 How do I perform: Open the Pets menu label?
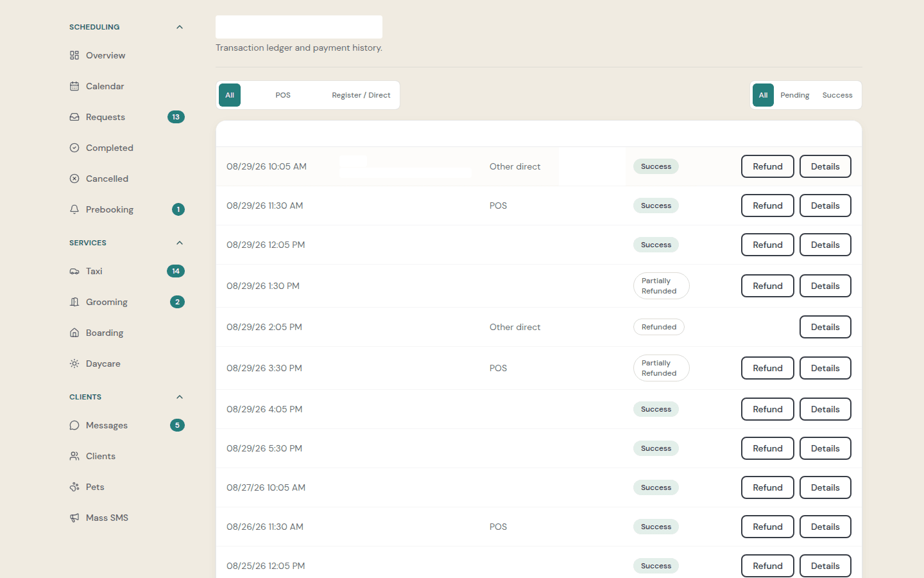point(95,487)
